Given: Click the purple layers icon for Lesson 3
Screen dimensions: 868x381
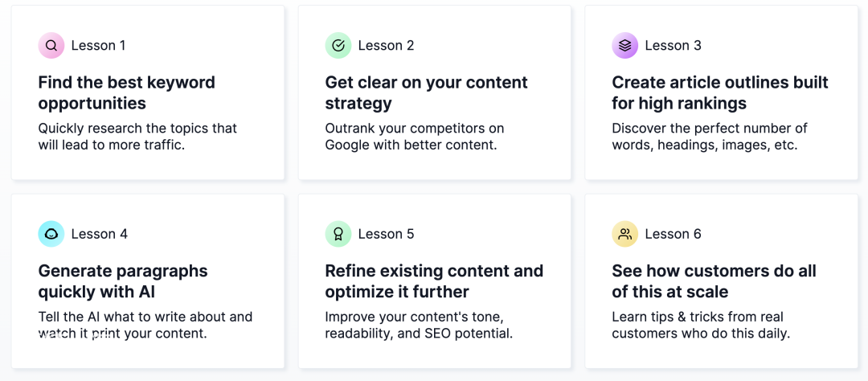Looking at the screenshot, I should [625, 45].
